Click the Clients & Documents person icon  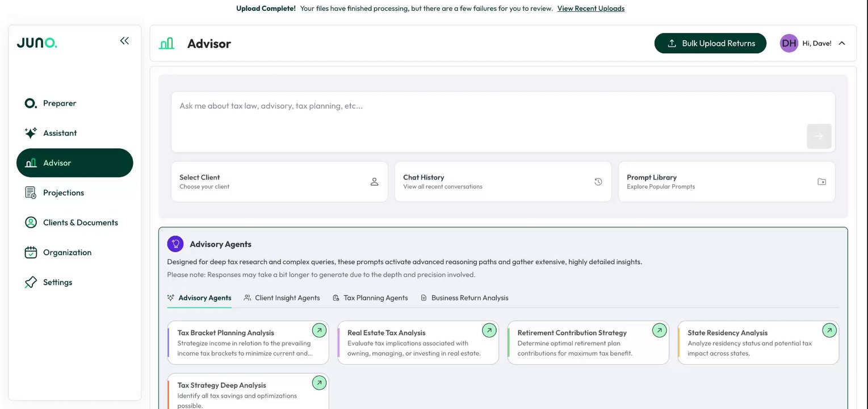click(31, 223)
